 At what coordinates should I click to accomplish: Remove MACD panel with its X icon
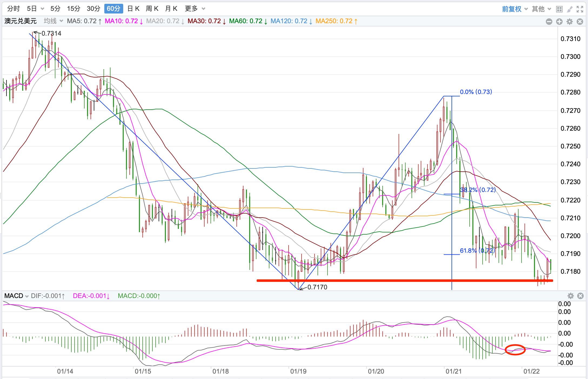580,296
